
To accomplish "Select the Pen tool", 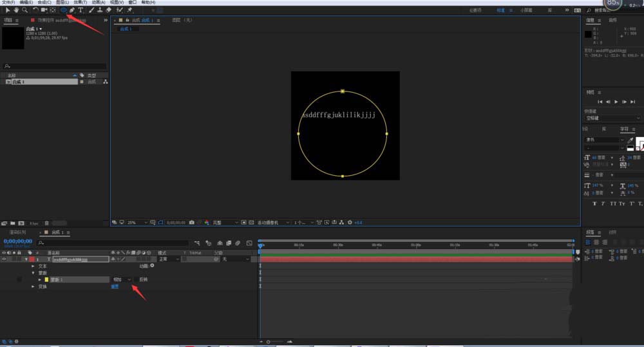I will pyautogui.click(x=72, y=10).
